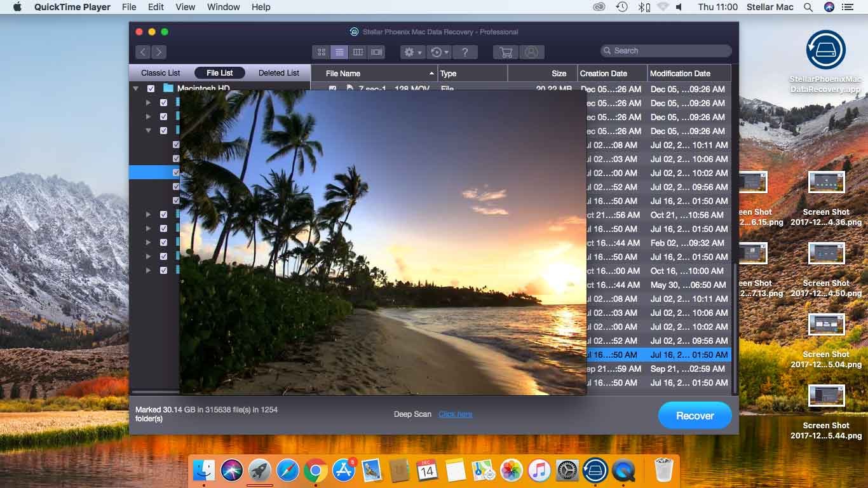The width and height of the screenshot is (868, 488).
Task: Open Screen Shot 2017-12...4.36.png on desktop
Action: coord(826,198)
